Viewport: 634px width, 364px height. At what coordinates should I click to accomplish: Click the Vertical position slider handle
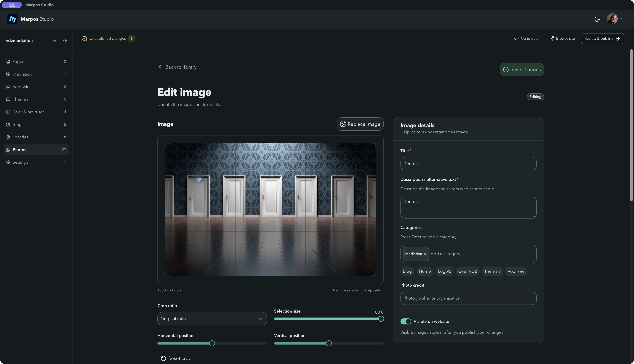coord(329,343)
